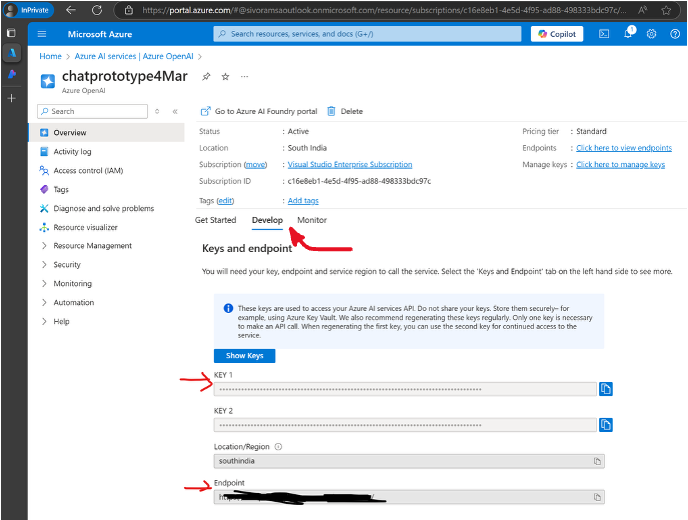Image resolution: width=688 pixels, height=520 pixels.
Task: Open Edge sidebar tab actions icon
Action: pyautogui.click(x=11, y=32)
